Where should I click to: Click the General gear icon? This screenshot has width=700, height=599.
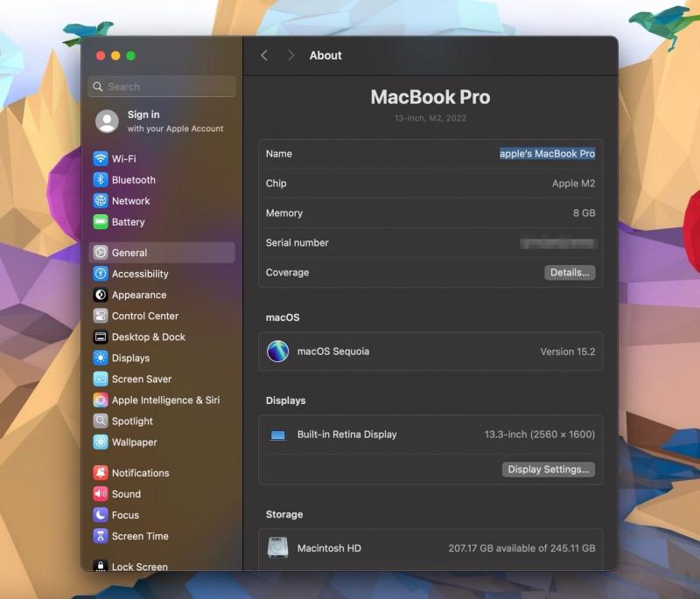click(101, 253)
